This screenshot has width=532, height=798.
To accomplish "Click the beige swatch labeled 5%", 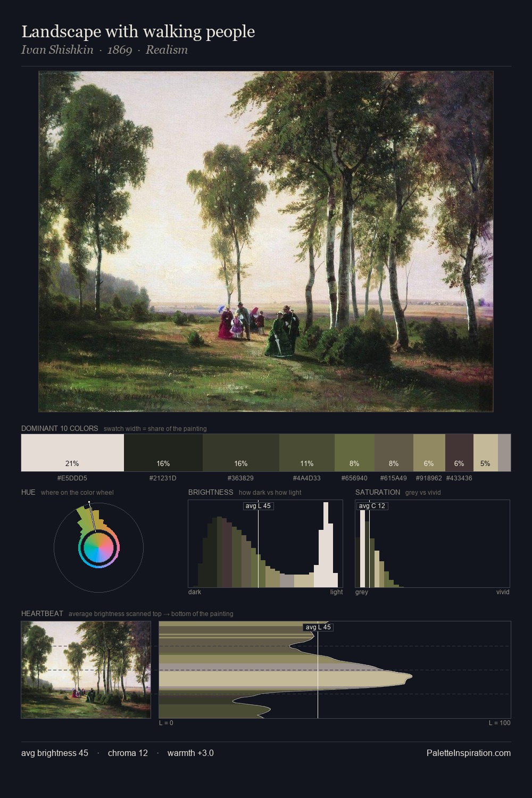I will [x=486, y=453].
